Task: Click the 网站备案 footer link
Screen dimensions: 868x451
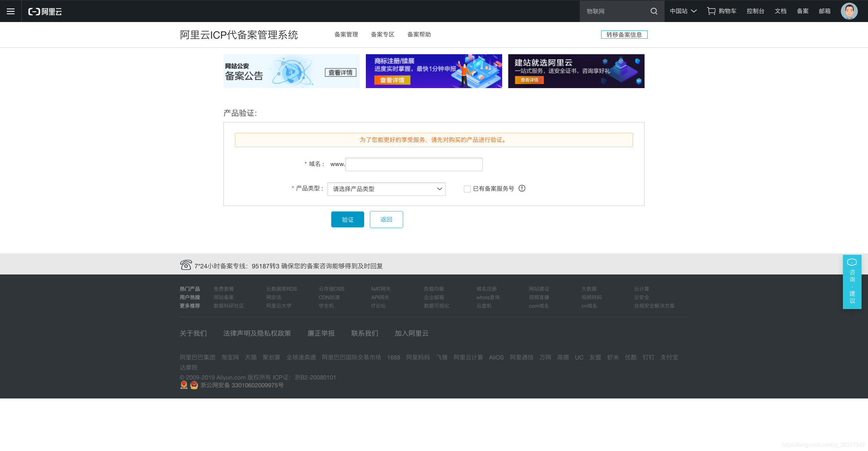Action: 224,297
